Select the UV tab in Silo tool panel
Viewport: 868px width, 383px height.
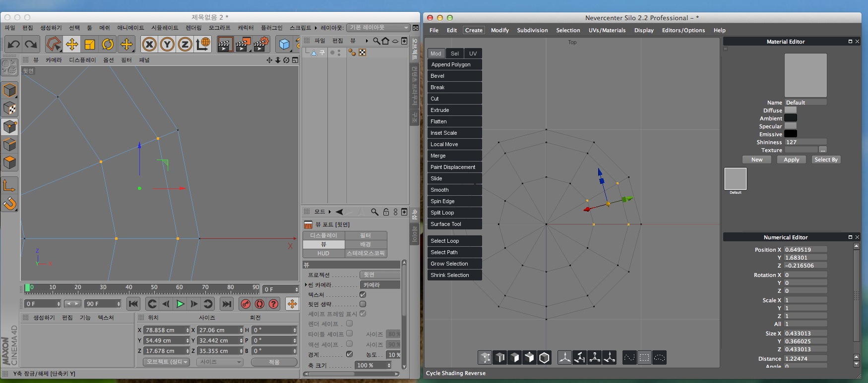[x=473, y=54]
